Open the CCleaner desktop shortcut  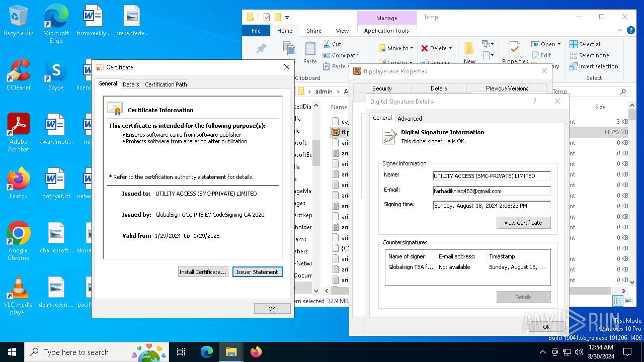tap(19, 75)
